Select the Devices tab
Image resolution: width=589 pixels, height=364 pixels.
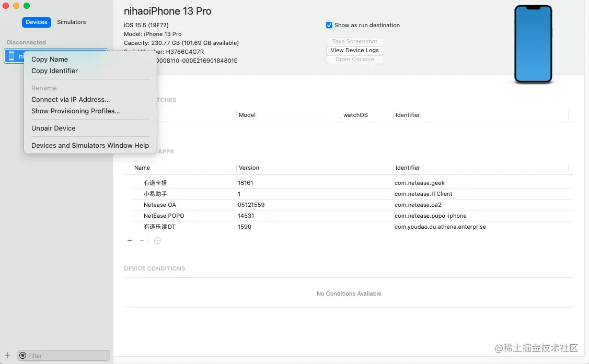point(37,22)
